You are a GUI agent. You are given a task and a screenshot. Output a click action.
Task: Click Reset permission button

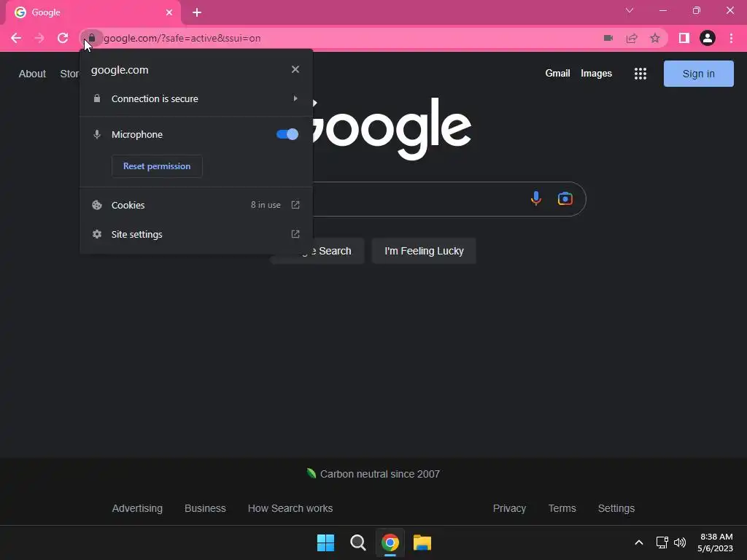(157, 166)
